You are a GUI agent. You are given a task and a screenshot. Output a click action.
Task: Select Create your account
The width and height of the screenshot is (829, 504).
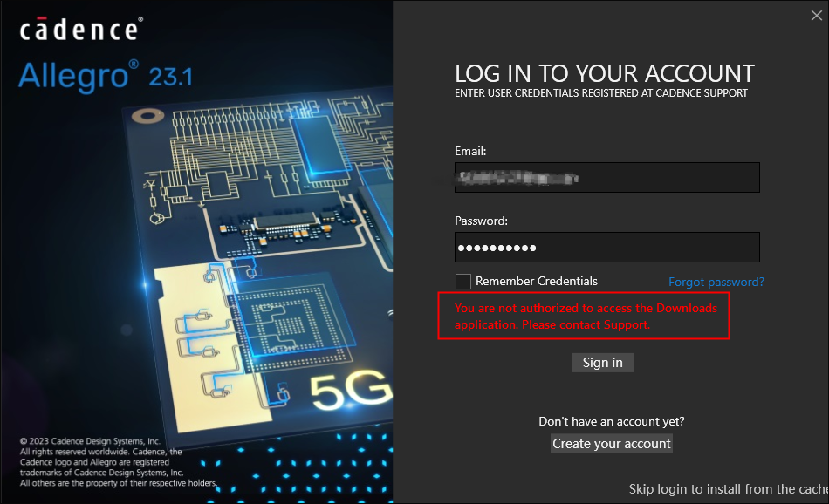click(x=611, y=443)
